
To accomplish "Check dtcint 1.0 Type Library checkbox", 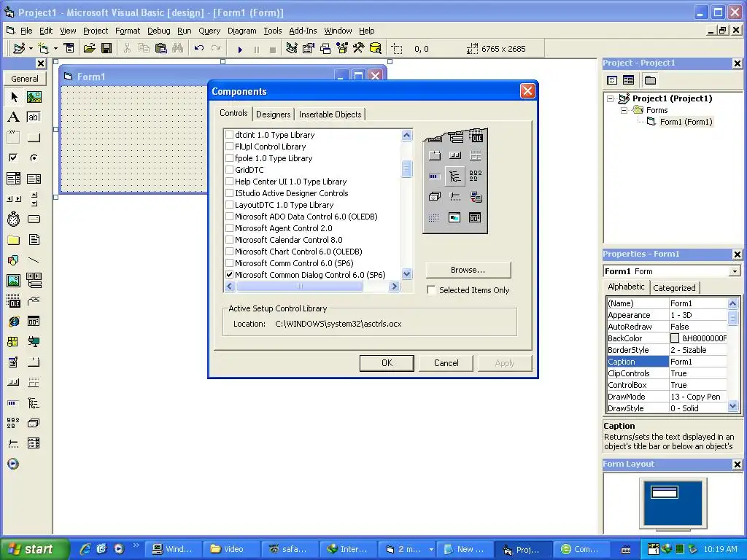I will pos(230,135).
